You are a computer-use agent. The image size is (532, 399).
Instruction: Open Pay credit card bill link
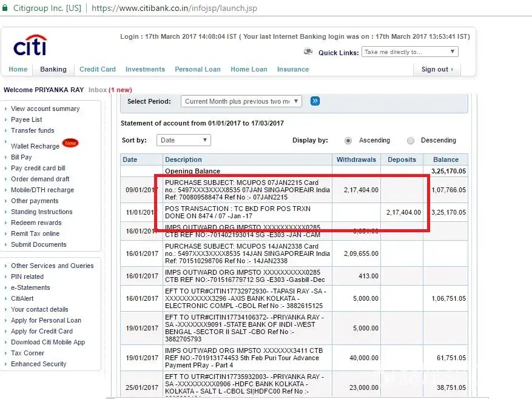(x=38, y=168)
